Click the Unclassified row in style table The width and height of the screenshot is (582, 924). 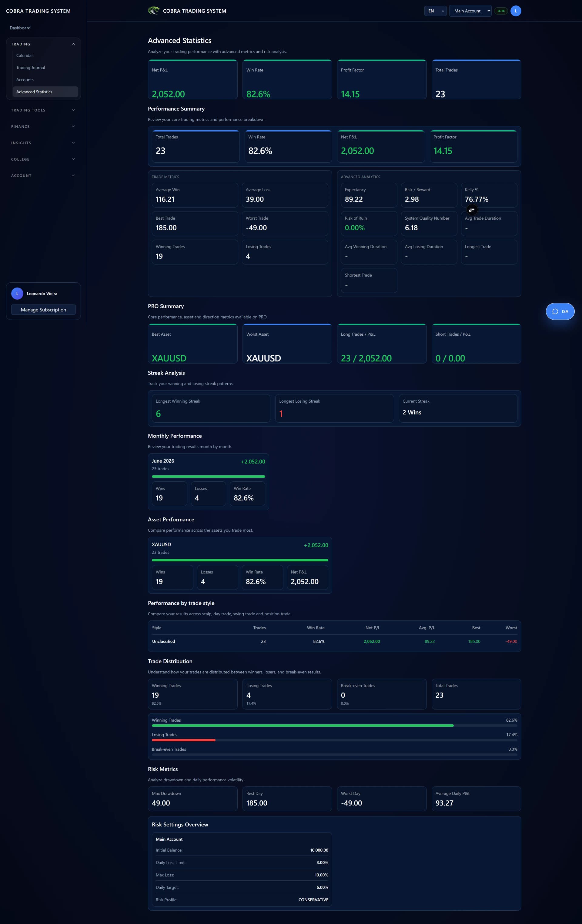pyautogui.click(x=334, y=641)
